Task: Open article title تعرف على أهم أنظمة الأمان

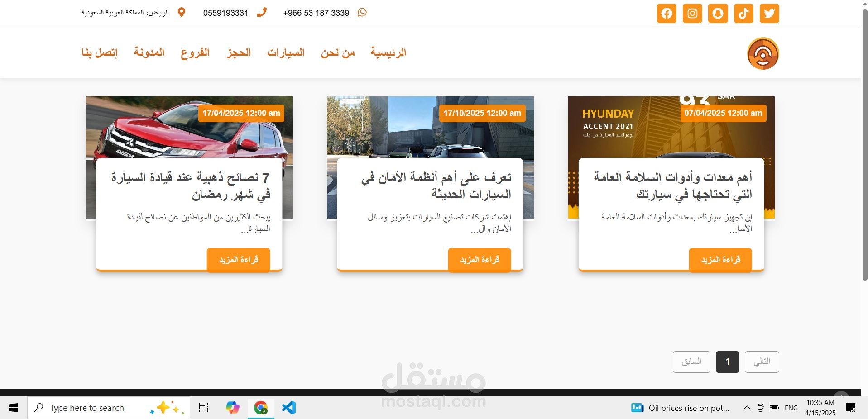Action: tap(436, 186)
